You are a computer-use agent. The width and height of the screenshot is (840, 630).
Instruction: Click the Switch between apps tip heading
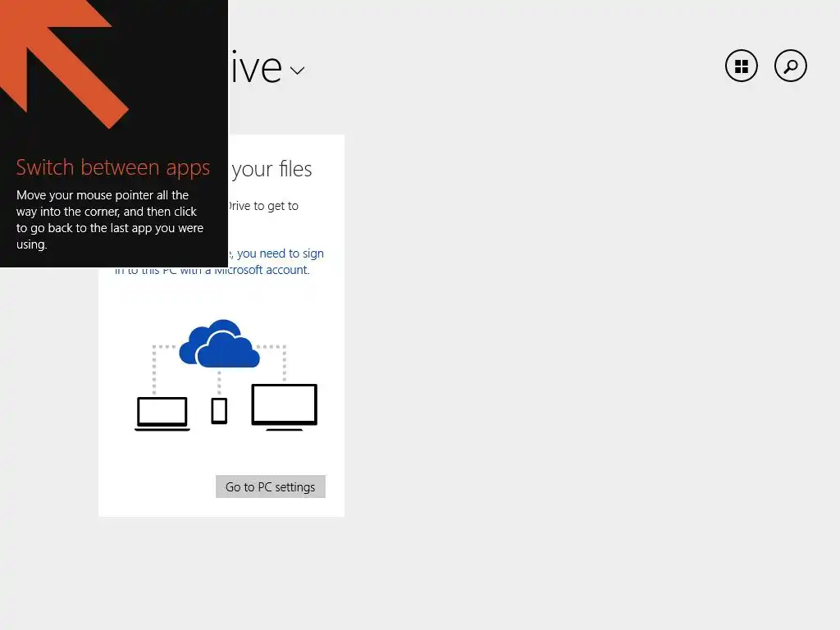tap(113, 167)
